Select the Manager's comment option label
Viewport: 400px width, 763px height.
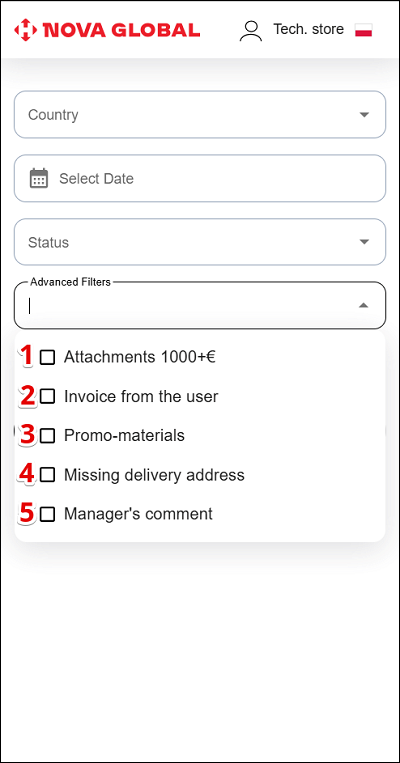click(x=138, y=514)
